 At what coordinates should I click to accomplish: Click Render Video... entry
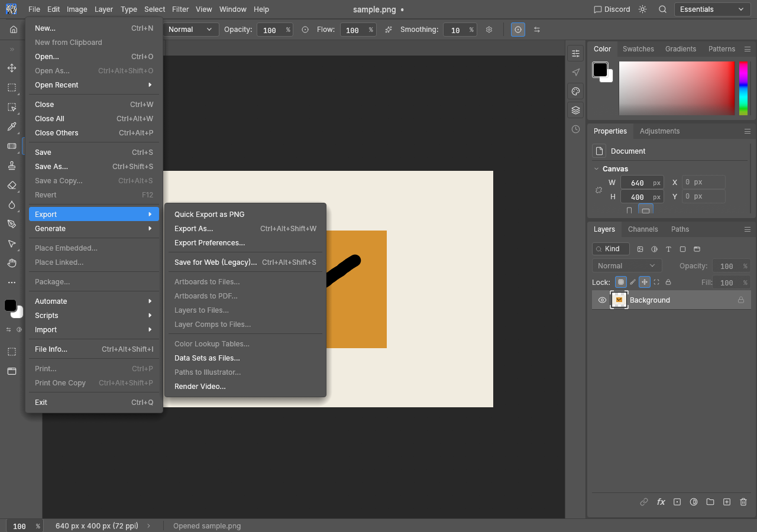point(245,387)
